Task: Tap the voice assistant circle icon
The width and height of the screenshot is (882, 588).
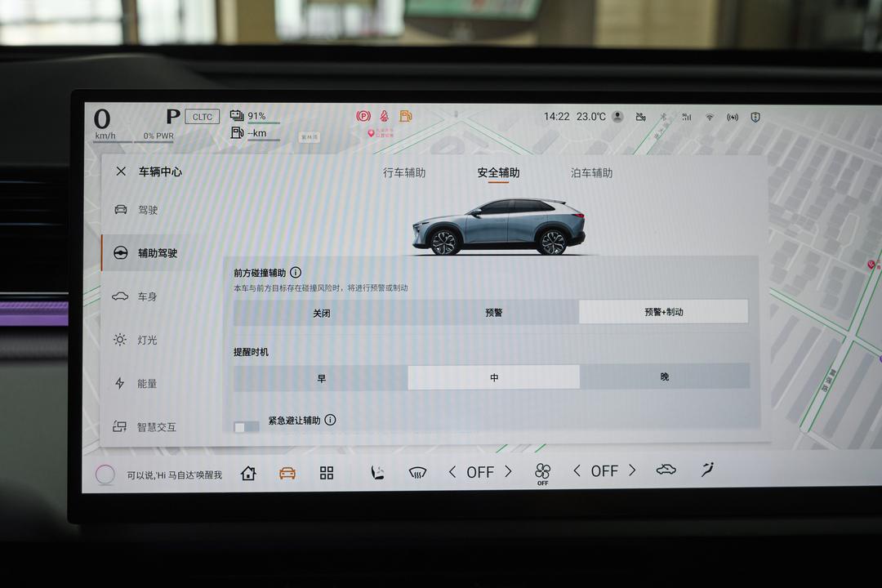Action: 105,475
